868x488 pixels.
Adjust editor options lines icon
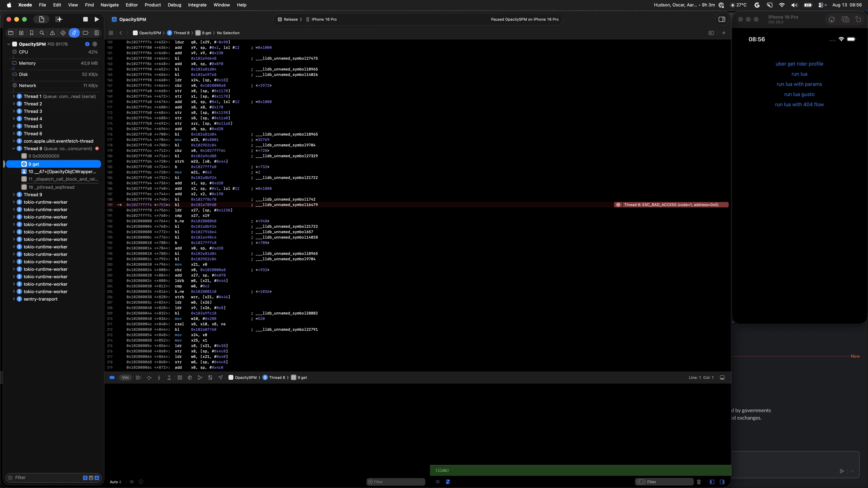point(711,33)
